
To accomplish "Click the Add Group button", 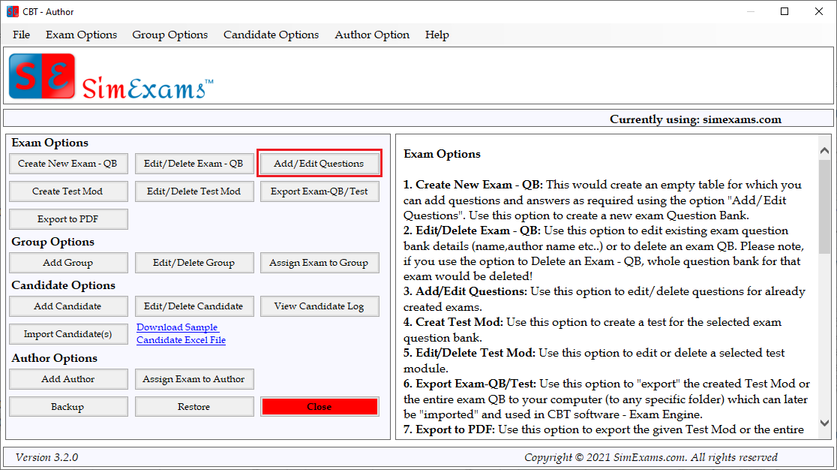I will (68, 263).
